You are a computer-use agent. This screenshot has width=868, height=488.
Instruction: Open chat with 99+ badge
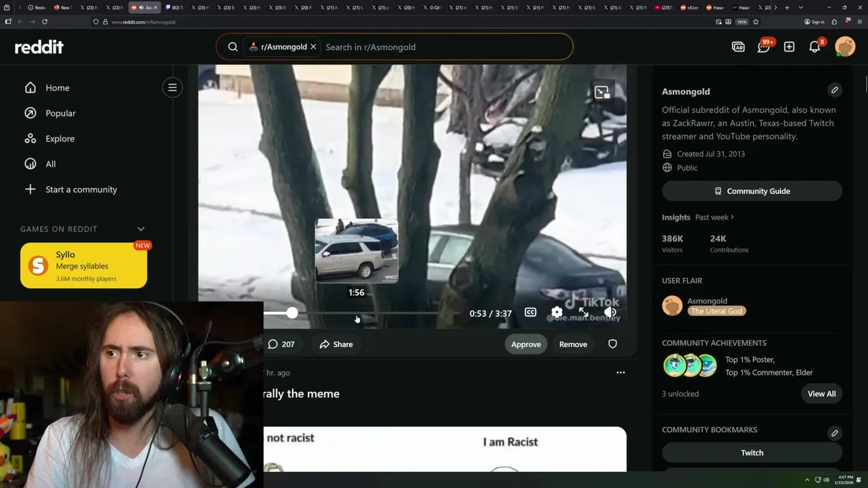coord(764,47)
